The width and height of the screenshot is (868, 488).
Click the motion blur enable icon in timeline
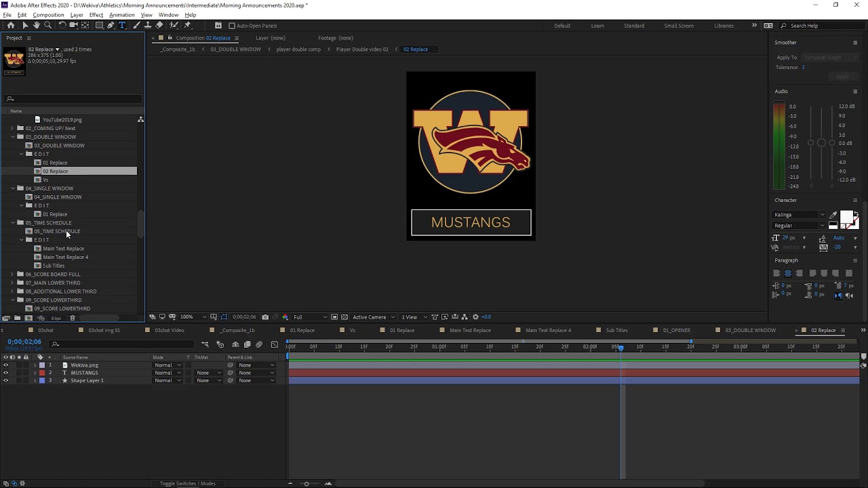[x=259, y=345]
